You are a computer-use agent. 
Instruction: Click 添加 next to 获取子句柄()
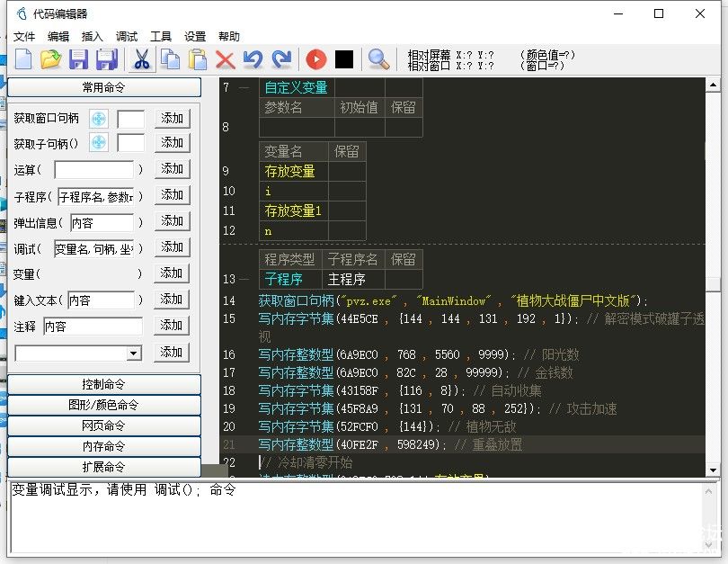coord(172,143)
